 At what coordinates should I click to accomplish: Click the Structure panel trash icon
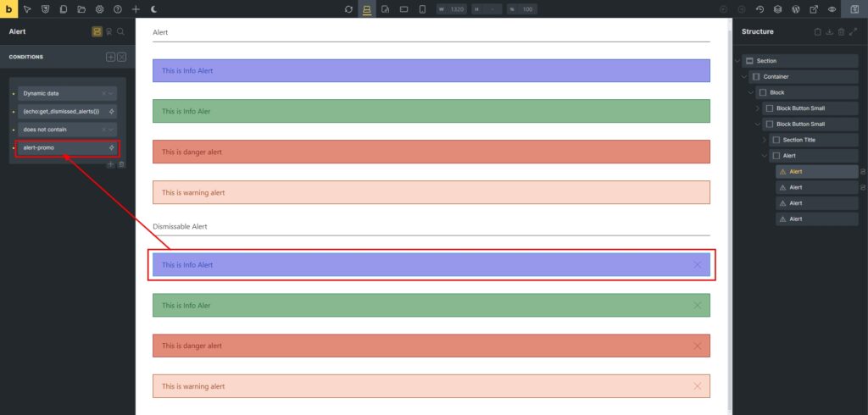click(842, 32)
